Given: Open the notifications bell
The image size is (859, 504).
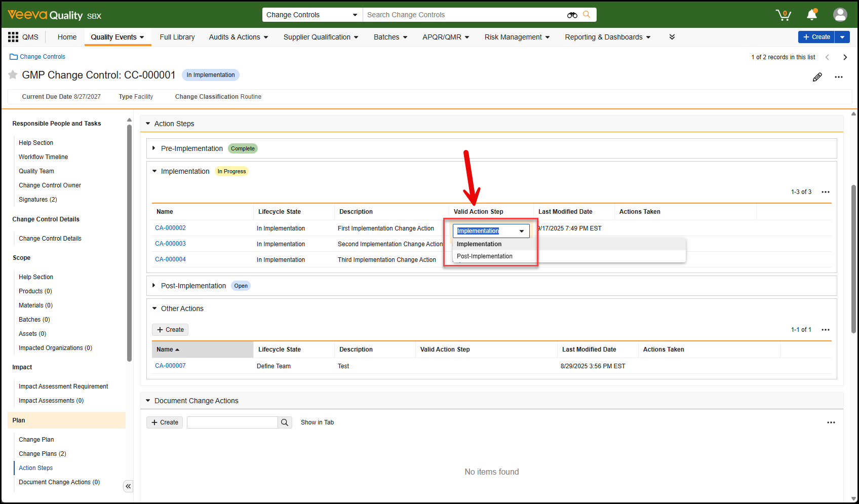Looking at the screenshot, I should 812,15.
